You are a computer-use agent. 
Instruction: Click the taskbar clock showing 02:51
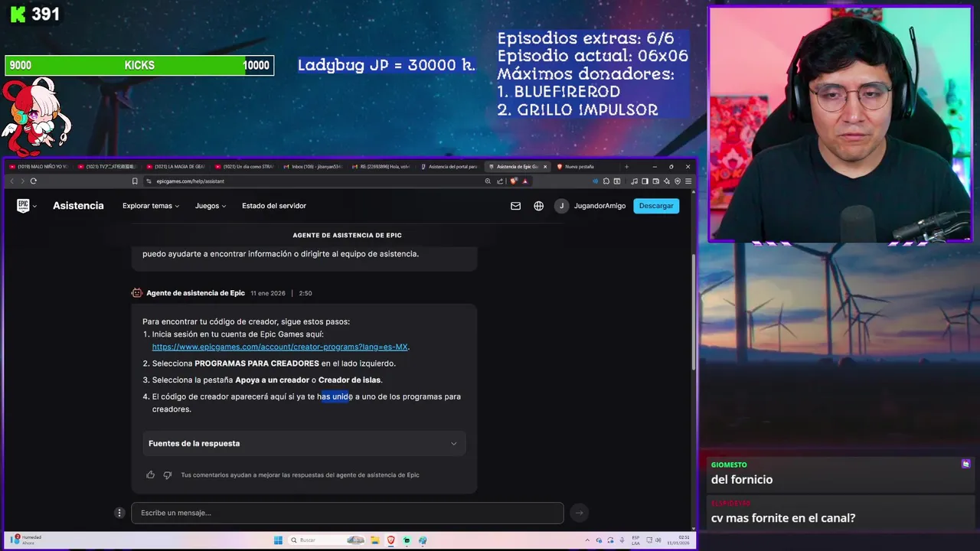pyautogui.click(x=679, y=540)
